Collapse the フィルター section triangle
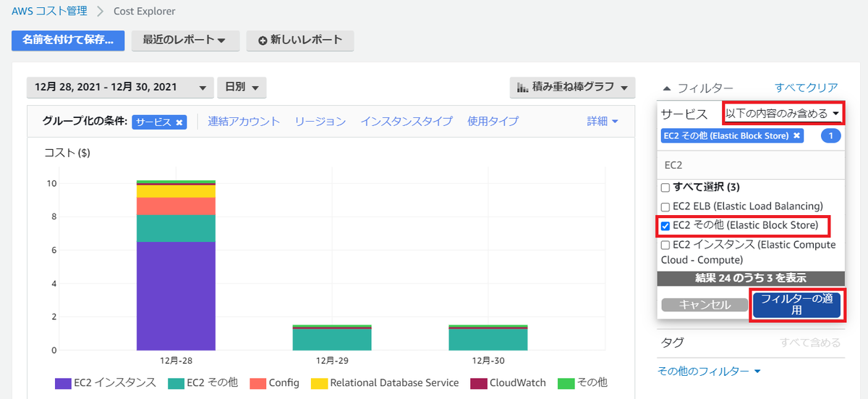868x399 pixels. tap(665, 88)
